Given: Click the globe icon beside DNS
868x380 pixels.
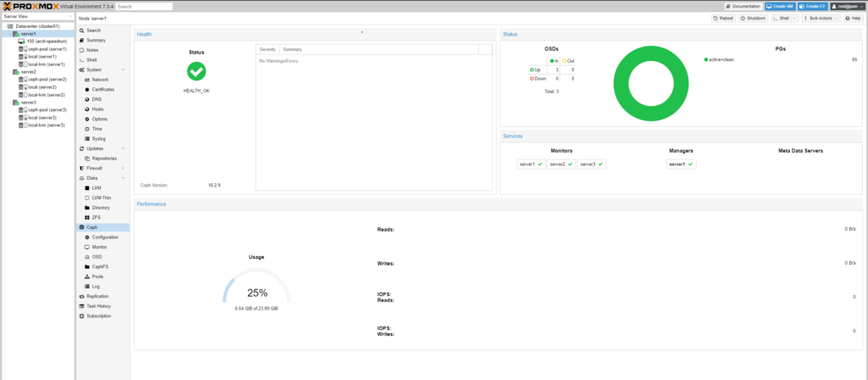Looking at the screenshot, I should (87, 99).
